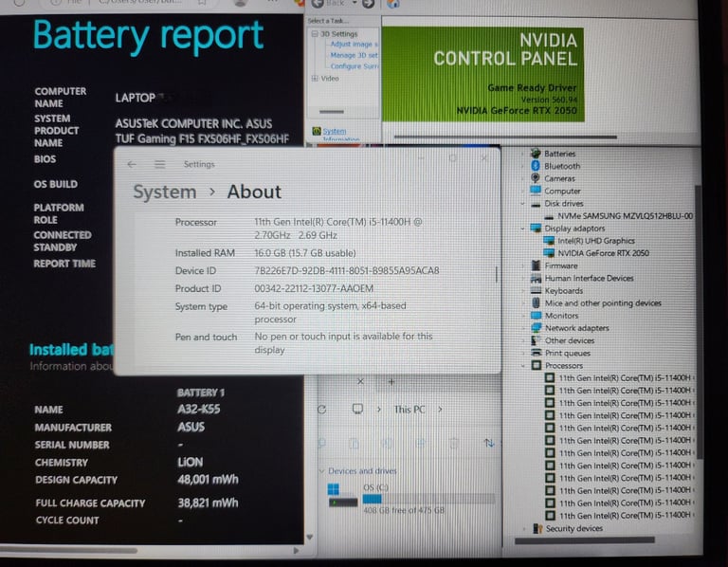Open the System Information link
This screenshot has height=567, width=728.
click(340, 135)
